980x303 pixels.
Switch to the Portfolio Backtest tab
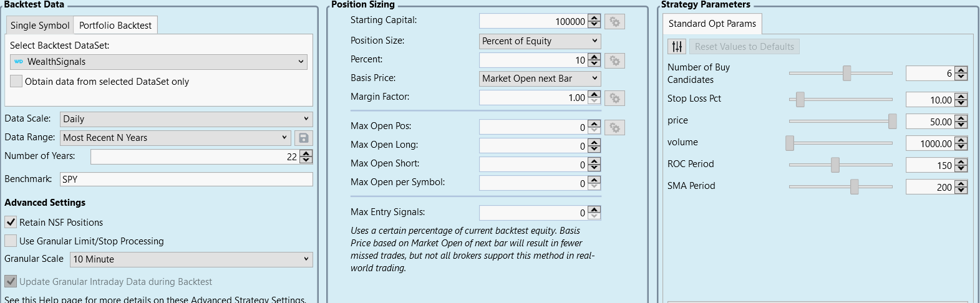coord(115,26)
